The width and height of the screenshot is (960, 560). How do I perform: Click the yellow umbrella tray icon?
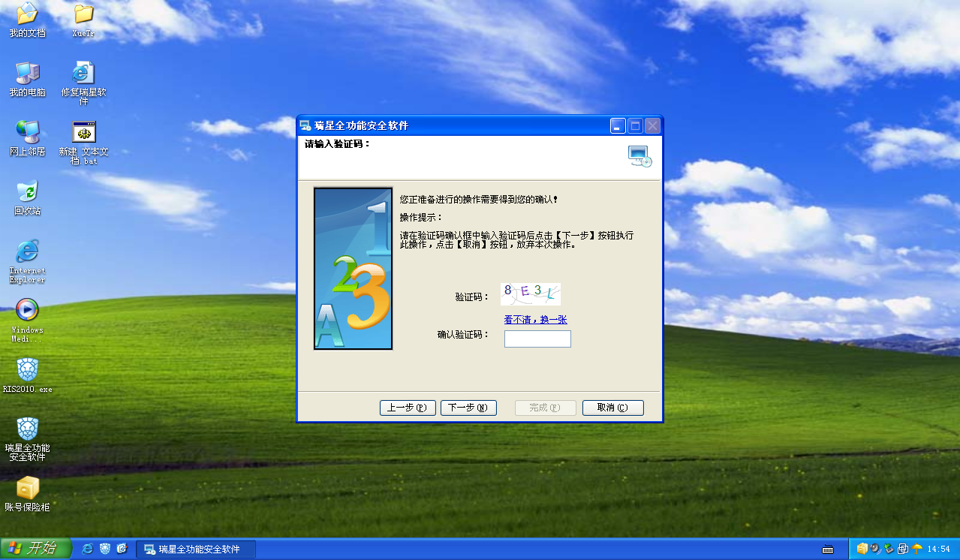pyautogui.click(x=916, y=549)
